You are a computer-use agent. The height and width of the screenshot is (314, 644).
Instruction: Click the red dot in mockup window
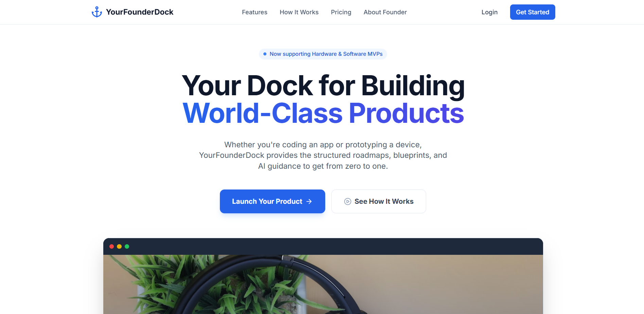coord(111,246)
